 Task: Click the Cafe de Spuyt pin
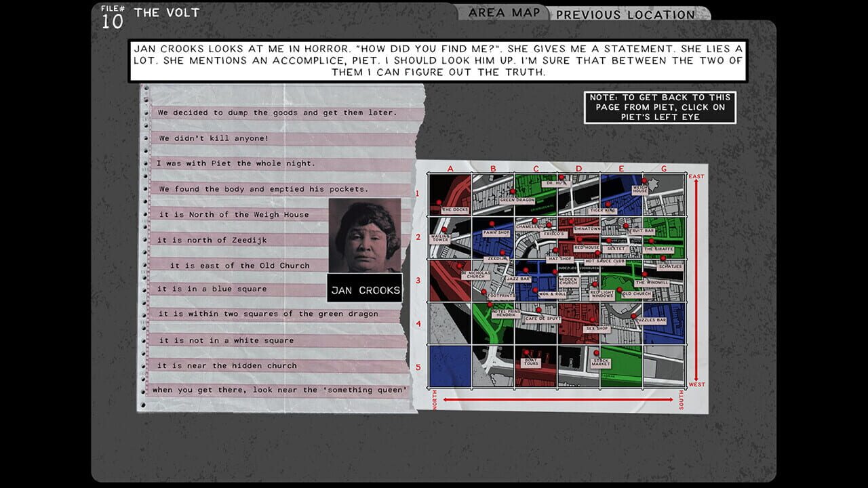538,310
